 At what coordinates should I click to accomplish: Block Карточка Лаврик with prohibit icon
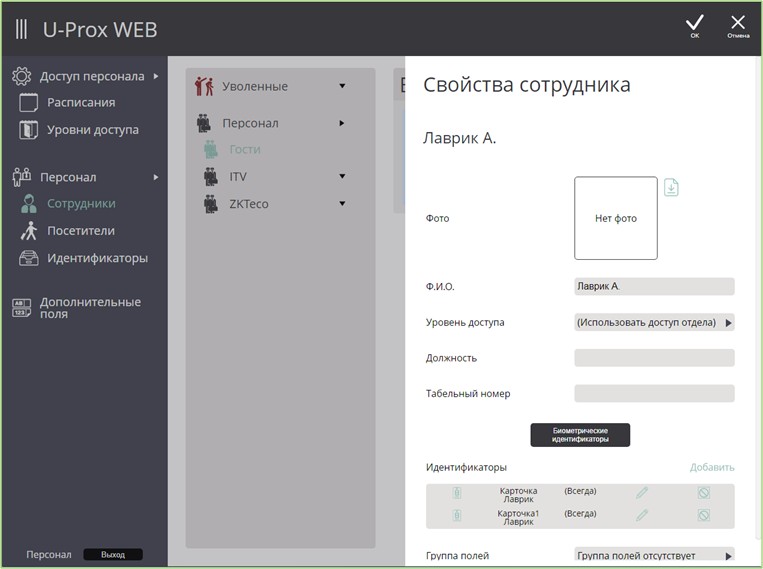[704, 493]
